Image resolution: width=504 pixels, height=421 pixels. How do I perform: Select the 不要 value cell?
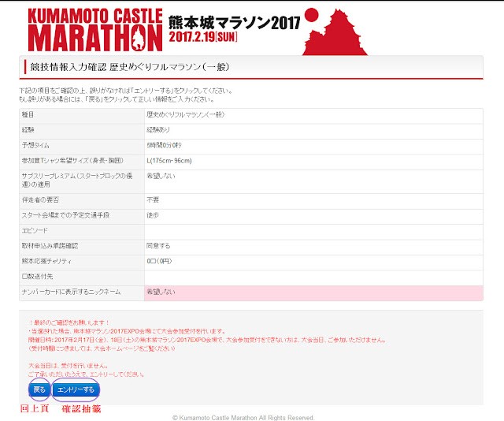[313, 200]
